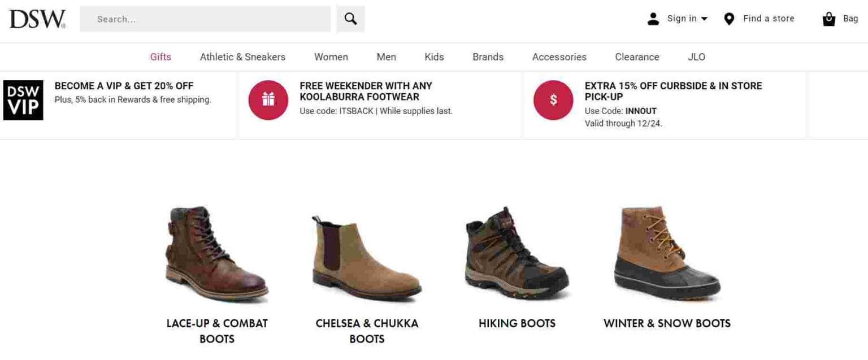This screenshot has width=868, height=360.
Task: Click the dollar icon for curbside pick-up offer
Action: click(x=553, y=100)
